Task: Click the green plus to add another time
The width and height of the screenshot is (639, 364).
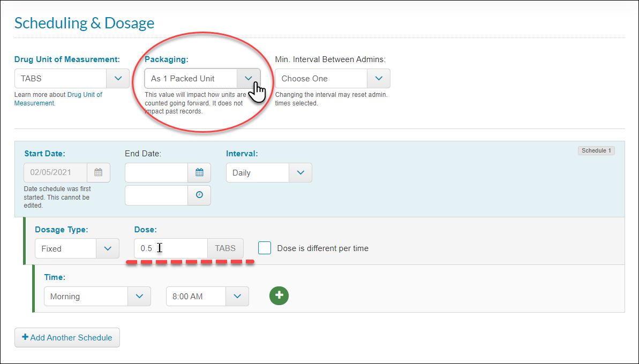Action: pyautogui.click(x=279, y=295)
